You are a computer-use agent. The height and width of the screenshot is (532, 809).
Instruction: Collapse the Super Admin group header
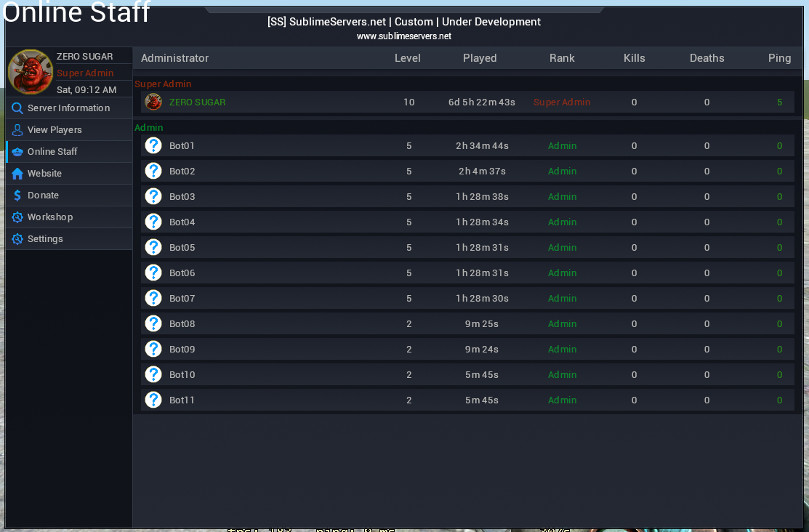(163, 84)
